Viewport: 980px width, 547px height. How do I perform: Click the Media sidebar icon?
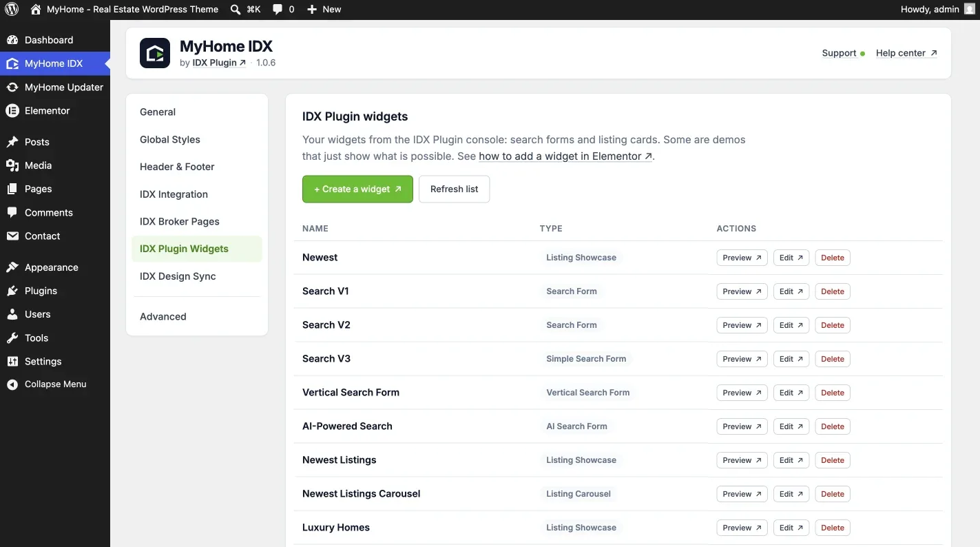(12, 165)
